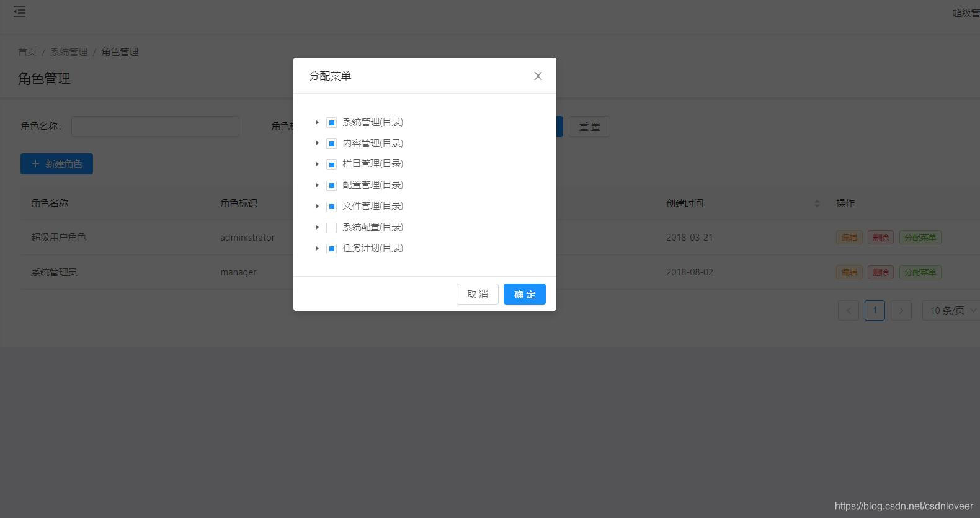Delete the 系统管理员 row
Viewport: 980px width, 518px height.
click(x=881, y=272)
